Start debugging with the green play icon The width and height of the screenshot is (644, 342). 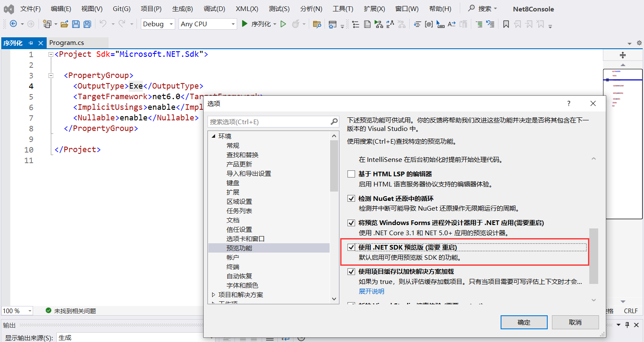pyautogui.click(x=244, y=24)
